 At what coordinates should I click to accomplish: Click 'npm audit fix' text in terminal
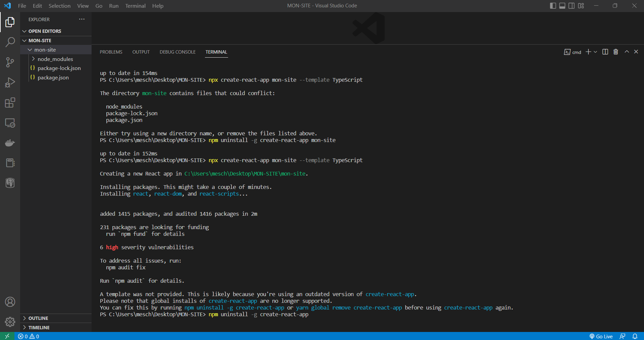point(126,267)
